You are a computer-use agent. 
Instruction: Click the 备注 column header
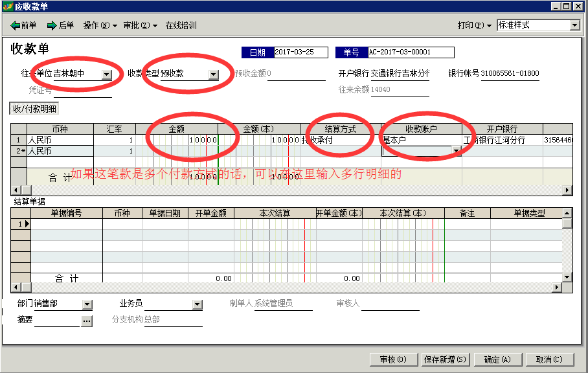[468, 213]
